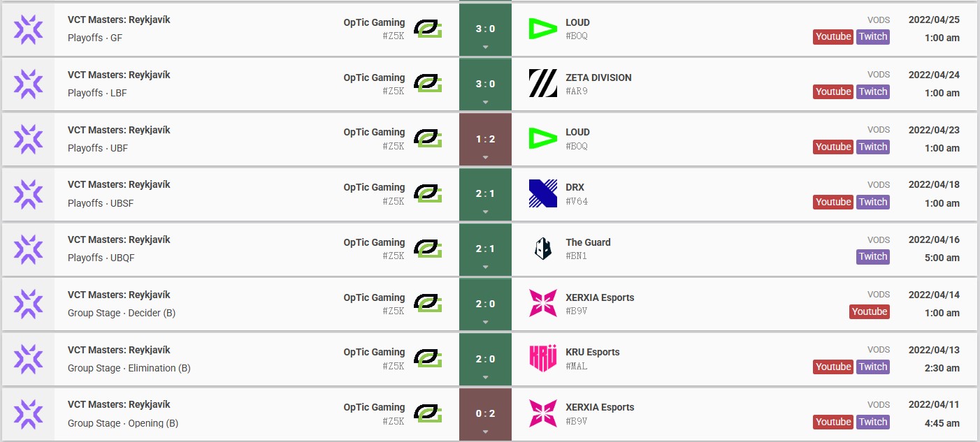Expand the 2:1 score against The Guard
This screenshot has width=980, height=442.
[x=485, y=249]
